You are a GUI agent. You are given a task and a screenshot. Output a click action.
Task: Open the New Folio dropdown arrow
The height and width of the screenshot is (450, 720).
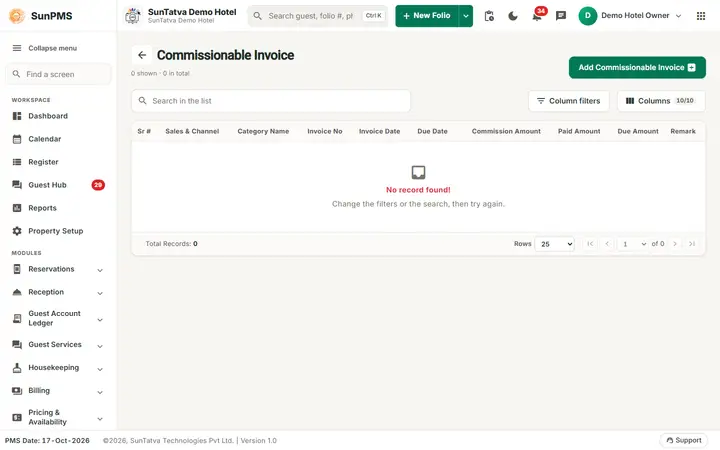click(466, 16)
